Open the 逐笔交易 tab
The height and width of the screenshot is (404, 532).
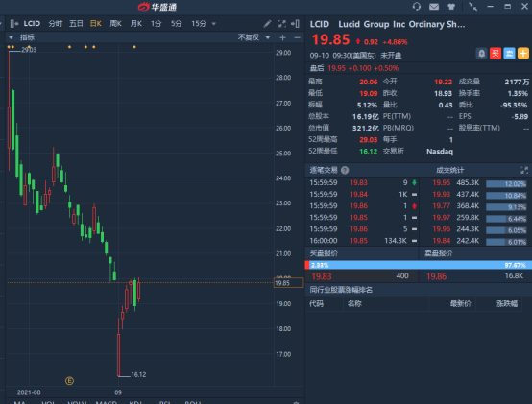324,171
